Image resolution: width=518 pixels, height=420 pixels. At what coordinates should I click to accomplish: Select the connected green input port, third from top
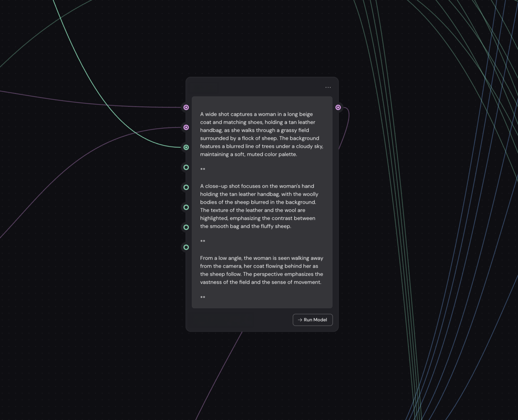click(x=186, y=147)
